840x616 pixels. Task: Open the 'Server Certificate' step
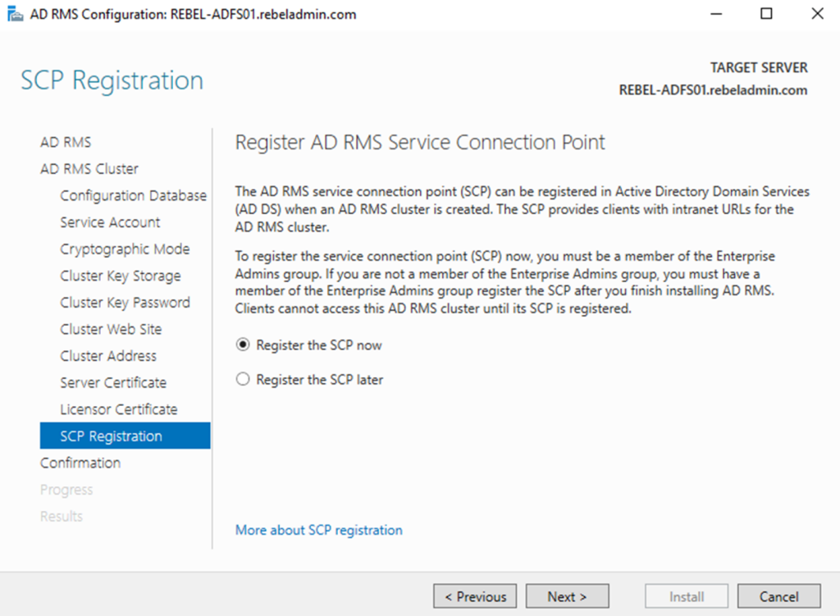coord(113,382)
